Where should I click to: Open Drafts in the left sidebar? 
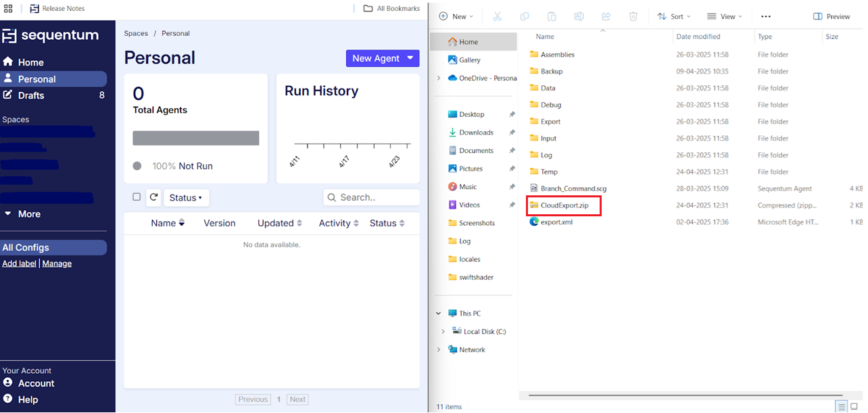point(31,95)
